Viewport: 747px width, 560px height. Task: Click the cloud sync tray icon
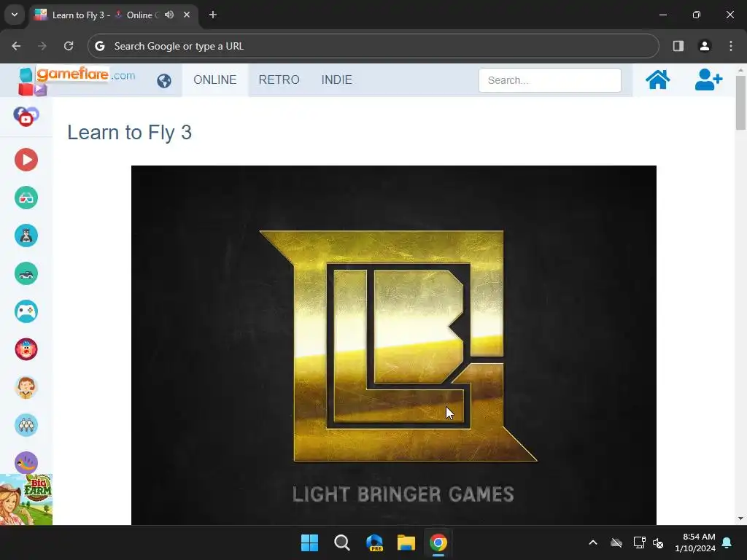click(616, 542)
